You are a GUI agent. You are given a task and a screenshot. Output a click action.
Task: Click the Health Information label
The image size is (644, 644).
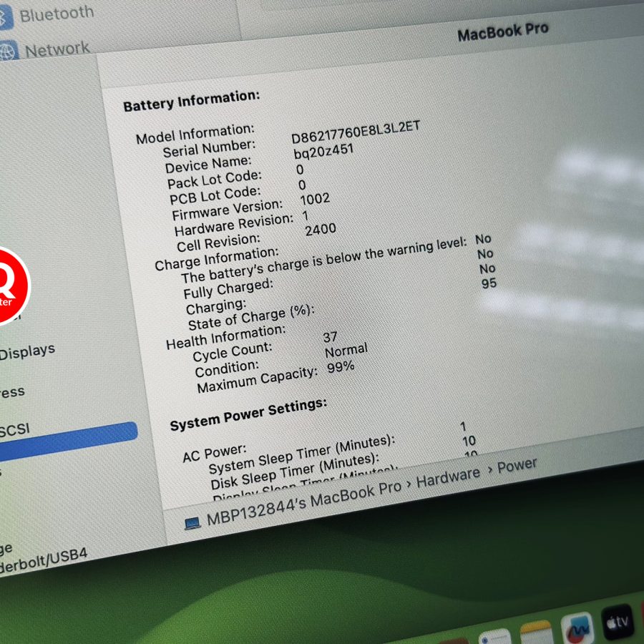click(226, 337)
